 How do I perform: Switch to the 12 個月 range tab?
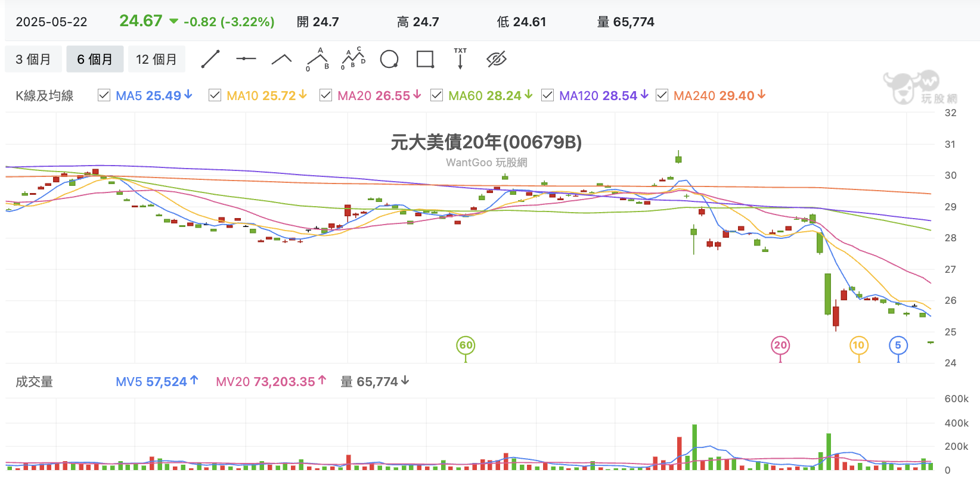(x=156, y=59)
